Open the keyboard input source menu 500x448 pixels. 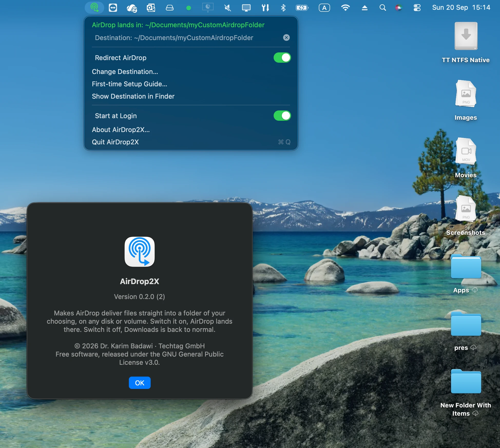pos(324,8)
